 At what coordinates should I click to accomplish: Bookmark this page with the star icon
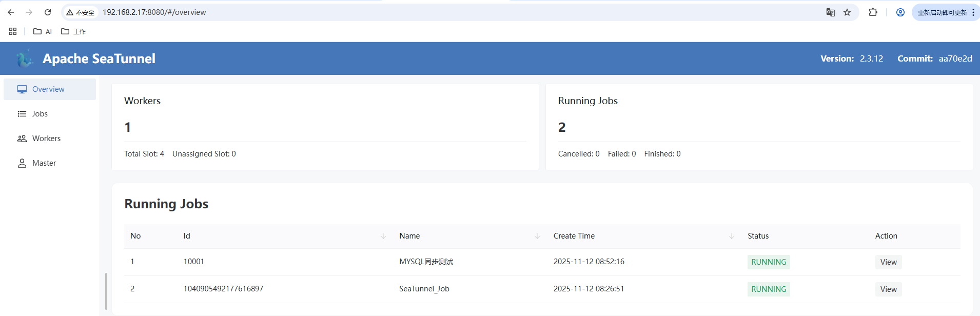[x=847, y=12]
